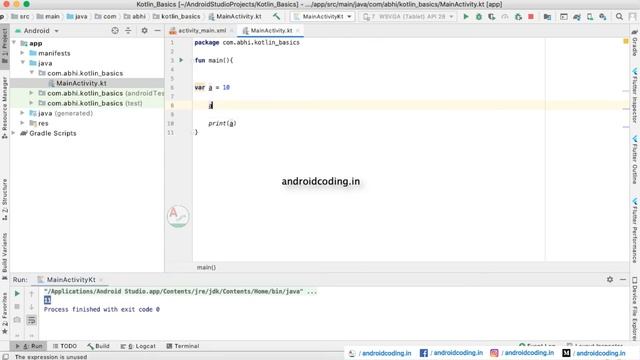
Task: Open Project panel settings gear
Action: coord(144,31)
